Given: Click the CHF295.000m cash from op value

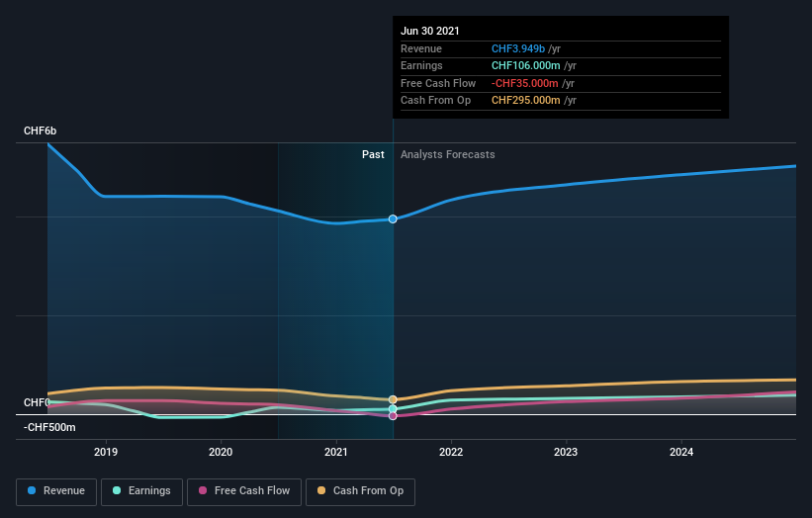Looking at the screenshot, I should (525, 101).
